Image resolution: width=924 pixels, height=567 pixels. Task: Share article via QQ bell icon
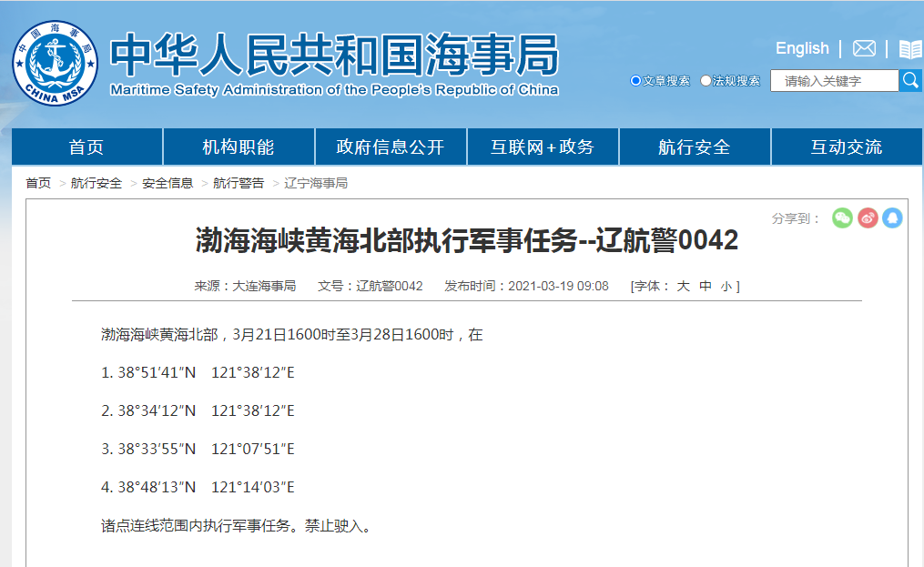[892, 218]
